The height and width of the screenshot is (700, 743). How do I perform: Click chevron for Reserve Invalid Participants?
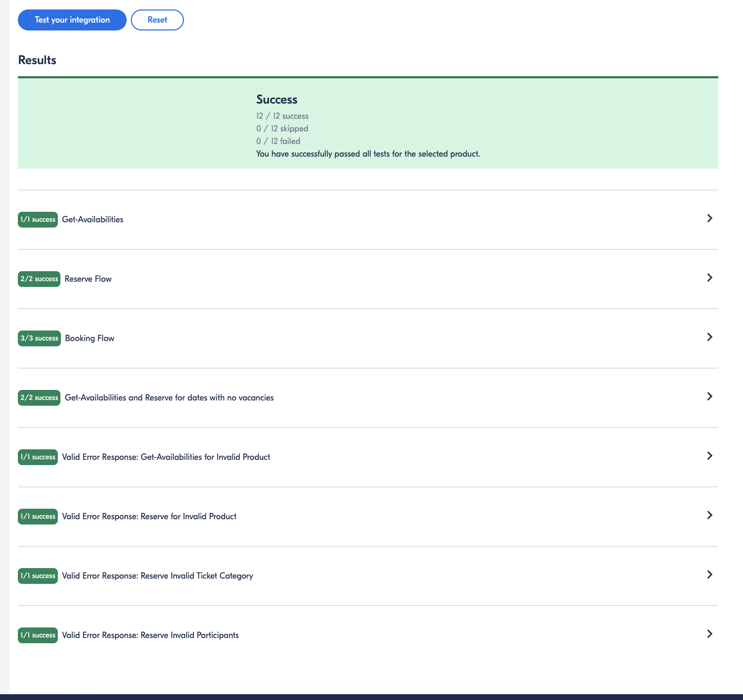709,634
